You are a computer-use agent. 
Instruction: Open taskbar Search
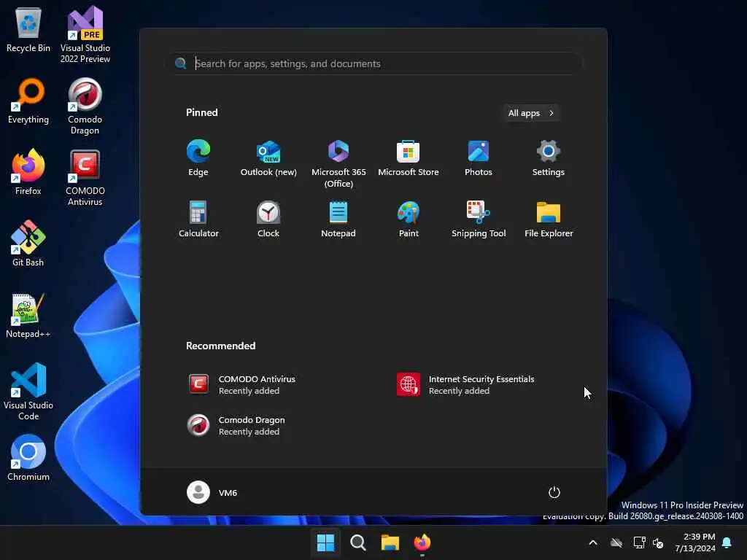357,542
